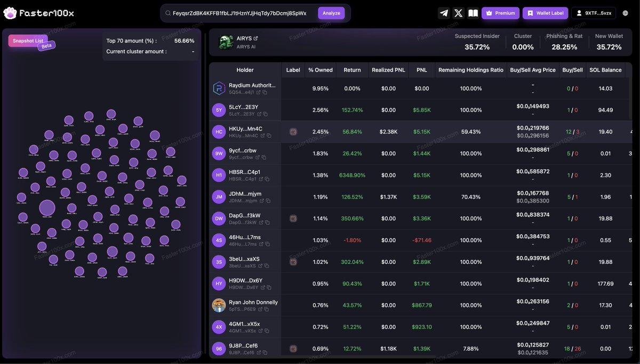This screenshot has height=364, width=640.
Task: Click Ryan John Donnelly profile avatar
Action: [219, 305]
